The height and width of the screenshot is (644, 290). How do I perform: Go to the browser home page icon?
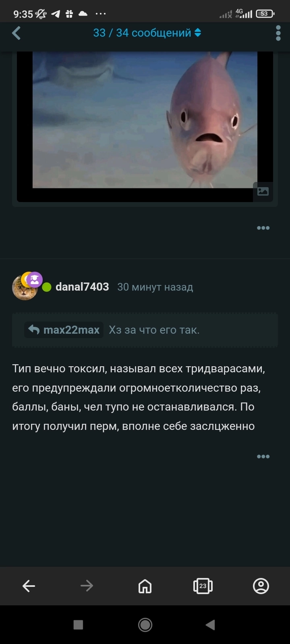pyautogui.click(x=145, y=586)
